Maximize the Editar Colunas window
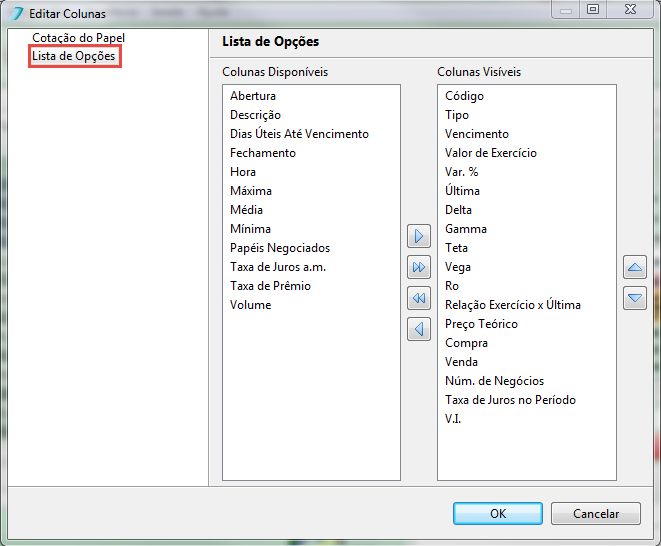This screenshot has width=661, height=546. pos(593,9)
